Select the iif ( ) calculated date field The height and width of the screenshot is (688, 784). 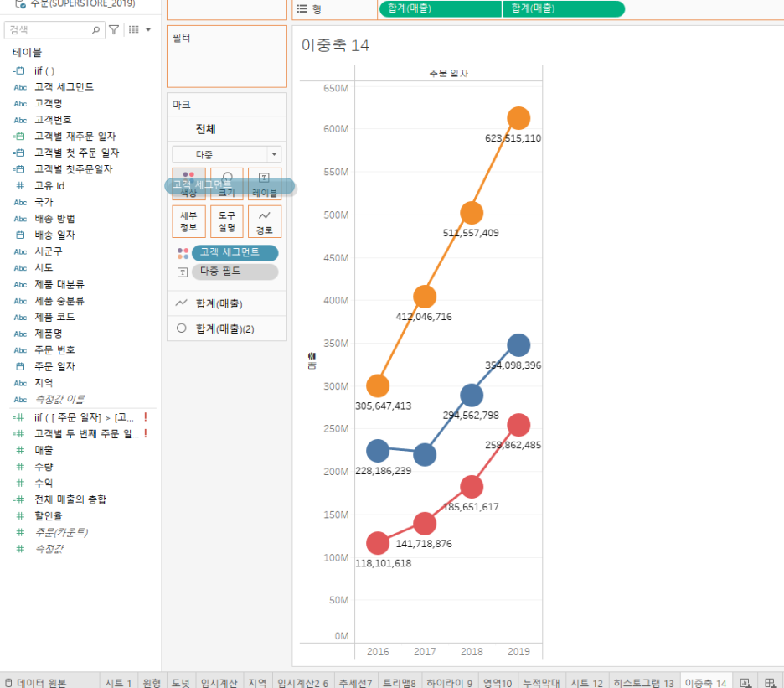pos(44,71)
